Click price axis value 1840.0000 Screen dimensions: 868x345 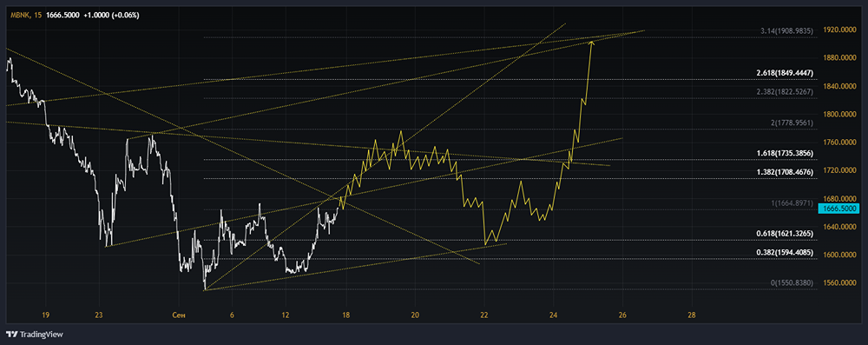pos(839,86)
